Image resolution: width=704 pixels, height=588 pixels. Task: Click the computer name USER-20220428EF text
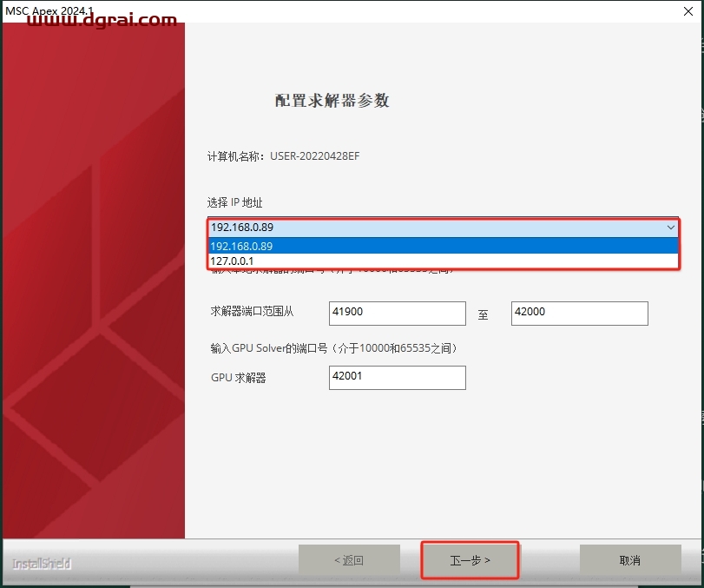315,155
